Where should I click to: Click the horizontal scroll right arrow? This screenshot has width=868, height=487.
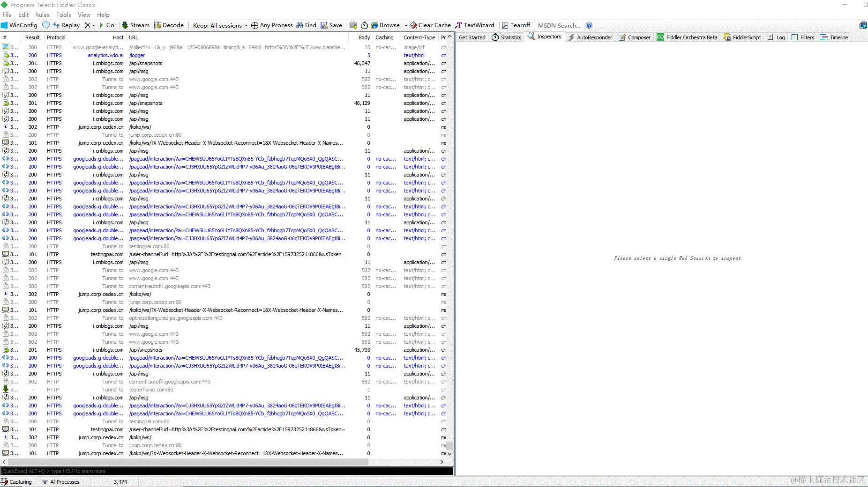click(x=442, y=462)
